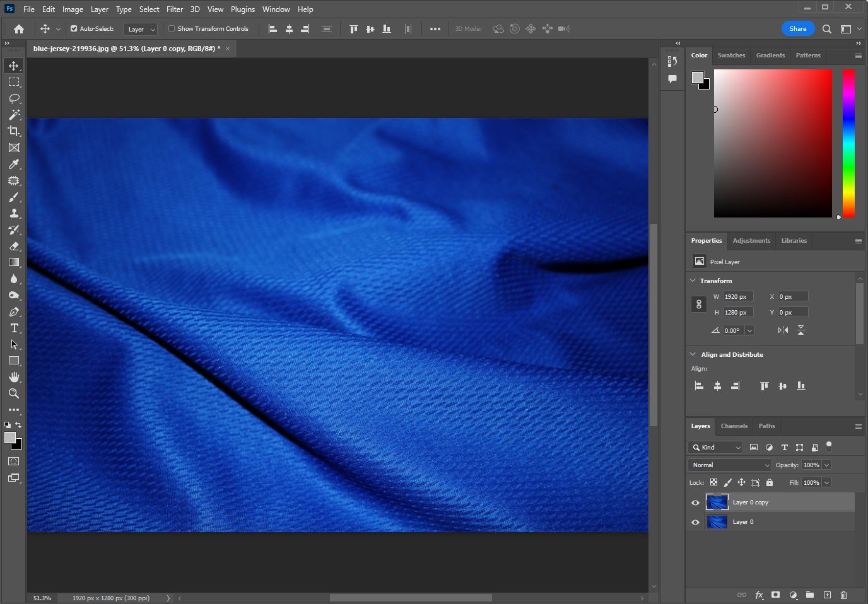Create a new group folder icon
The image size is (868, 604).
(809, 595)
